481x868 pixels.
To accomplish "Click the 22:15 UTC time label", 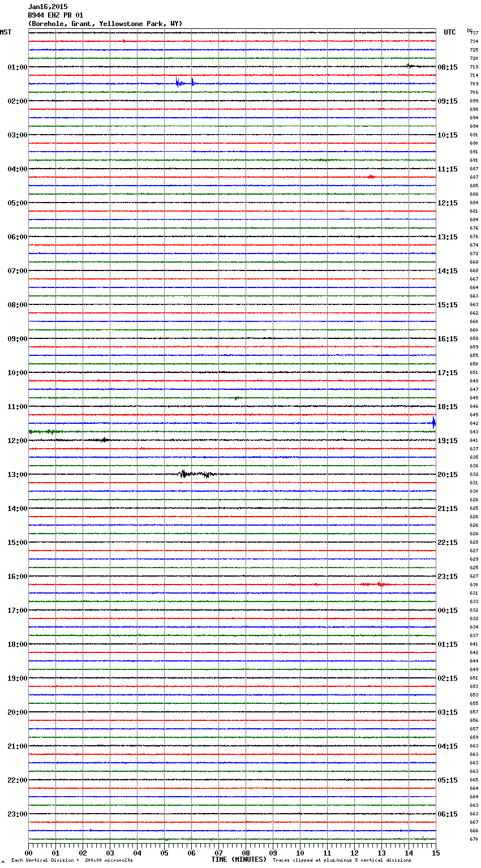I will click(x=448, y=543).
